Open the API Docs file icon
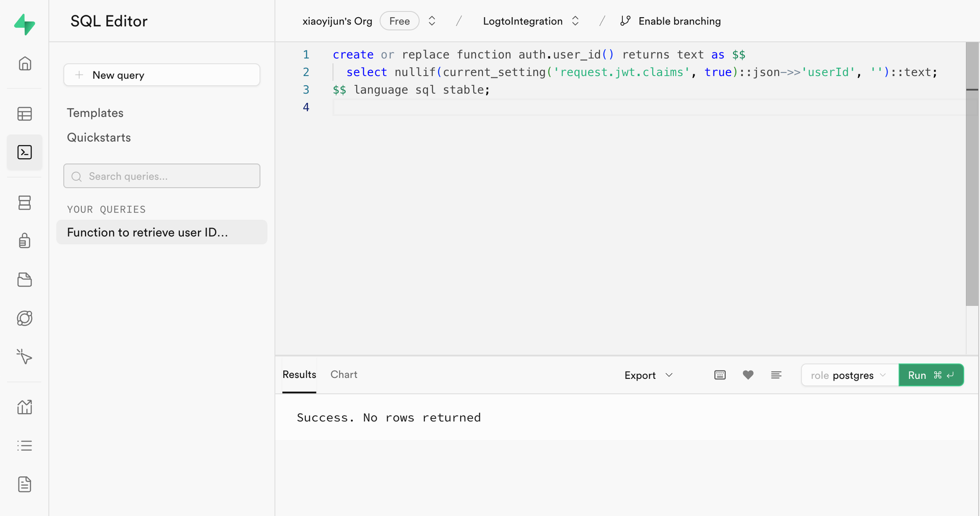Image resolution: width=980 pixels, height=516 pixels. click(x=24, y=484)
